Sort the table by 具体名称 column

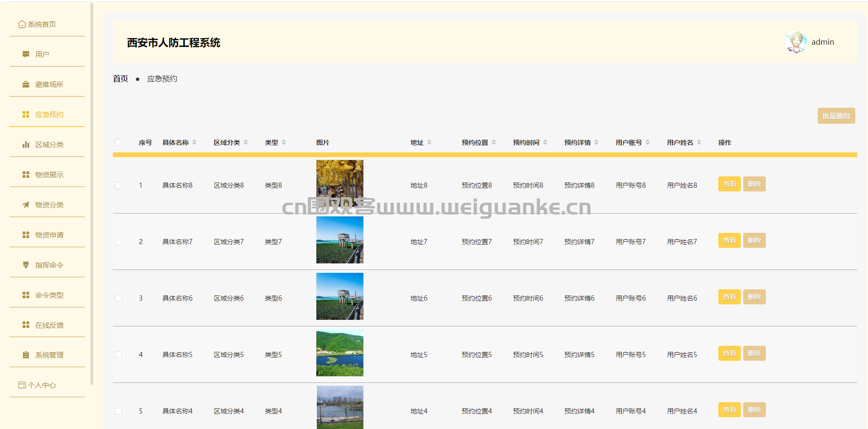[194, 143]
